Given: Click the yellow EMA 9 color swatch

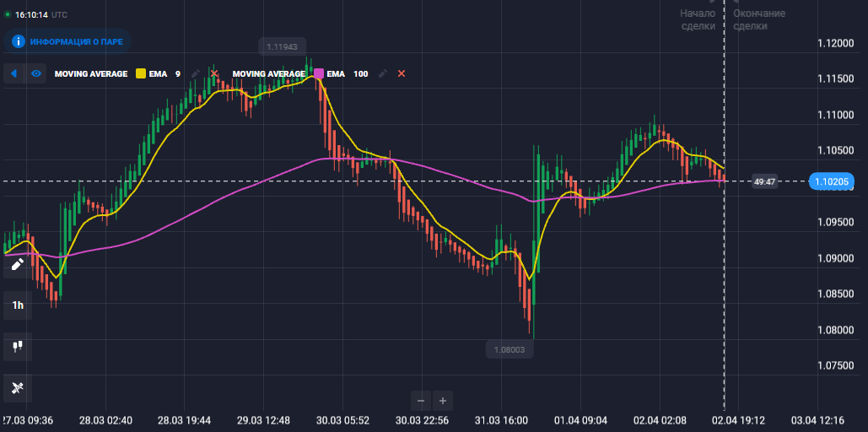Looking at the screenshot, I should pos(141,74).
